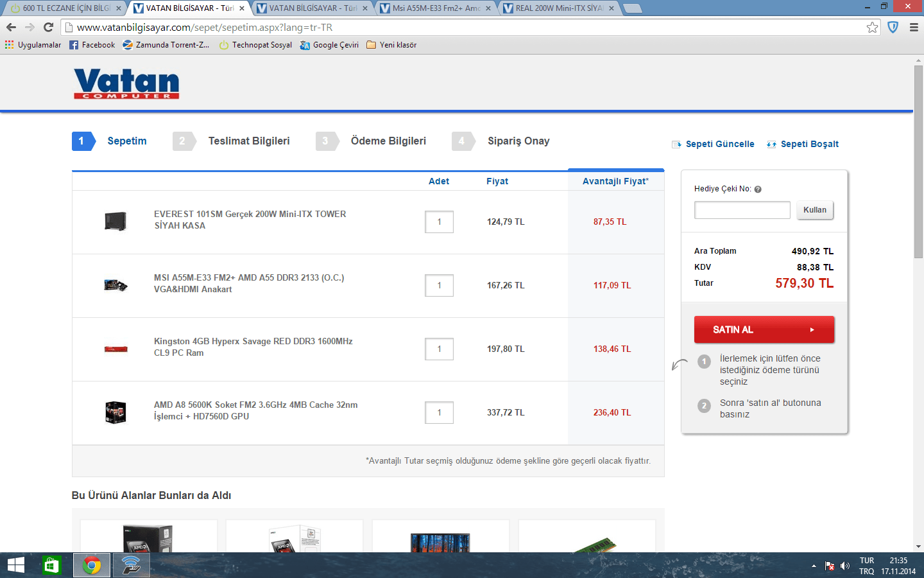
Task: Open MSI A55M-E33 FM2+ Anakart product link
Action: tap(249, 283)
